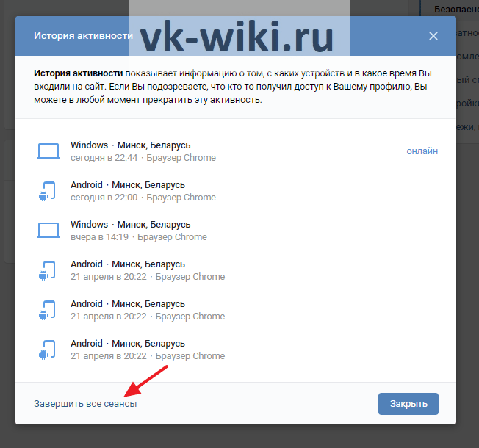The width and height of the screenshot is (479, 448).
Task: Click the История активности dialog title
Action: pyautogui.click(x=84, y=36)
